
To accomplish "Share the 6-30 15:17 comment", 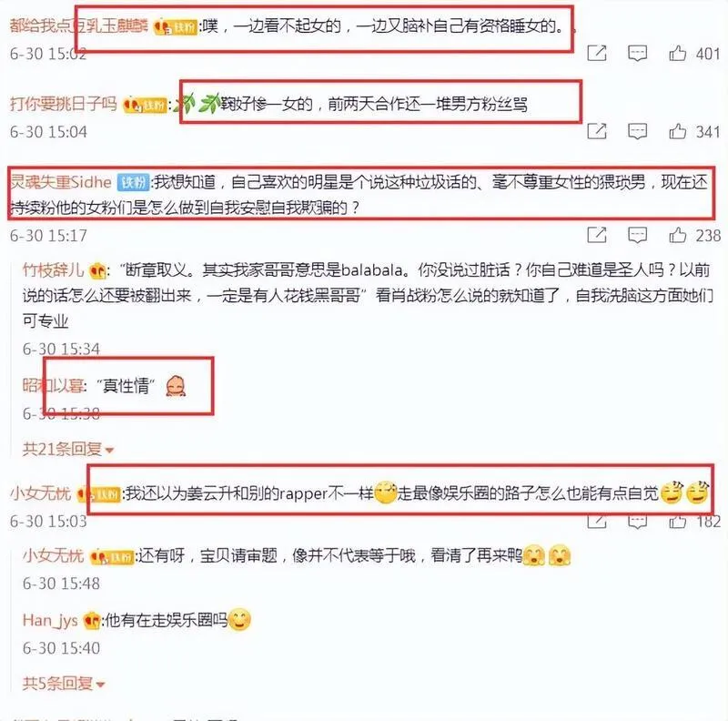I will coord(597,235).
